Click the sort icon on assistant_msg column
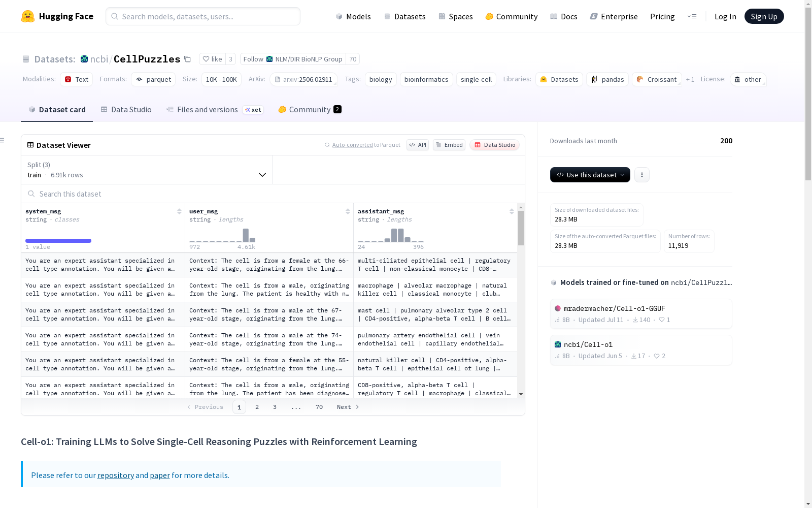This screenshot has width=812, height=508. coord(512,211)
